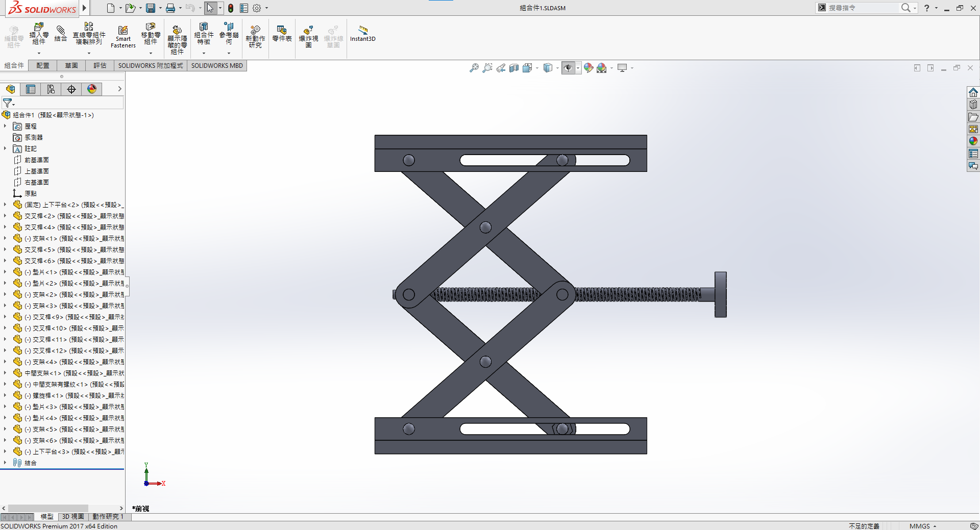Expand the FeatureManager panel tabs chevron

(119, 89)
